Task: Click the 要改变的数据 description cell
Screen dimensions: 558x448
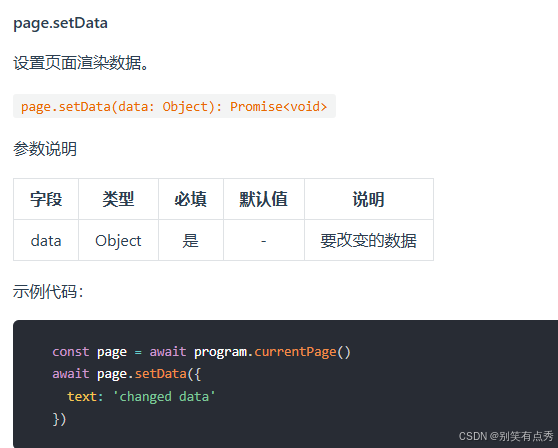Action: click(x=369, y=240)
